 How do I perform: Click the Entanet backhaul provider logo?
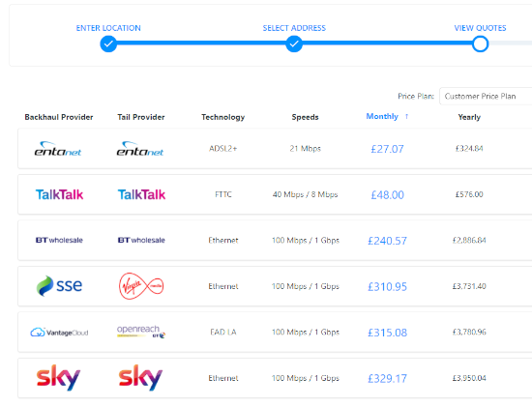[x=58, y=149]
